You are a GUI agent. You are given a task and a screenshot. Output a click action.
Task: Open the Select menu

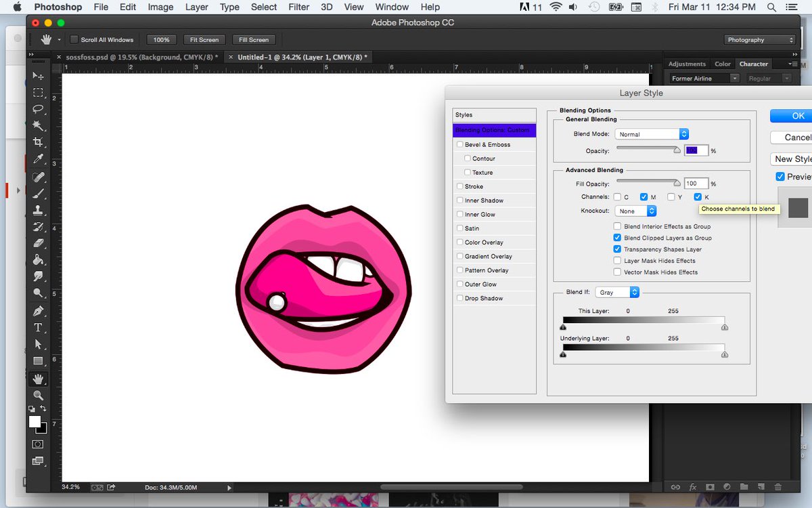tap(264, 7)
